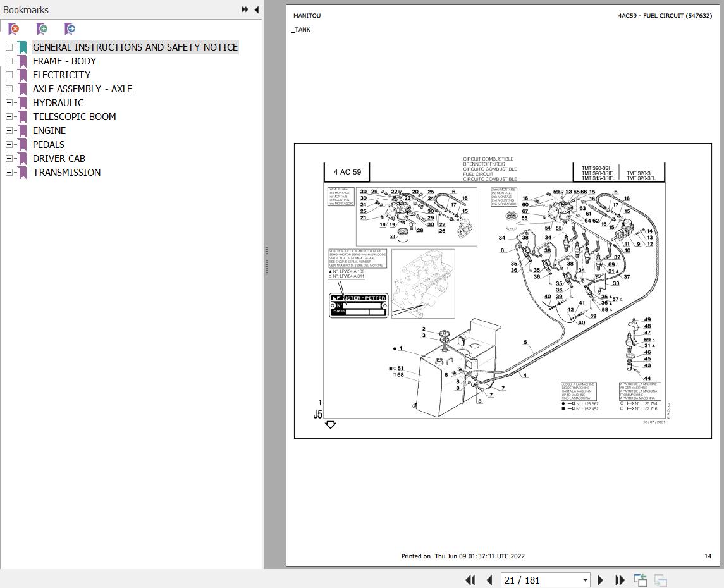This screenshot has height=588, width=724.
Task: Open the HYDRAULIC bookmark
Action: [58, 102]
